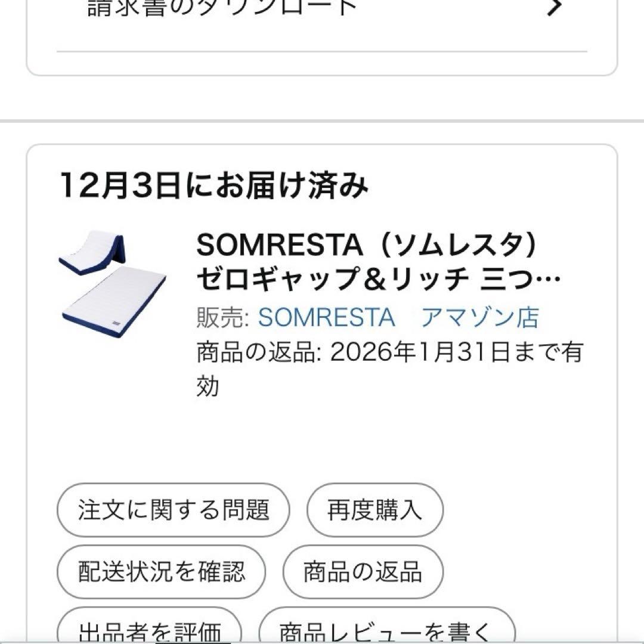Tap the 販売: seller label

[223, 317]
